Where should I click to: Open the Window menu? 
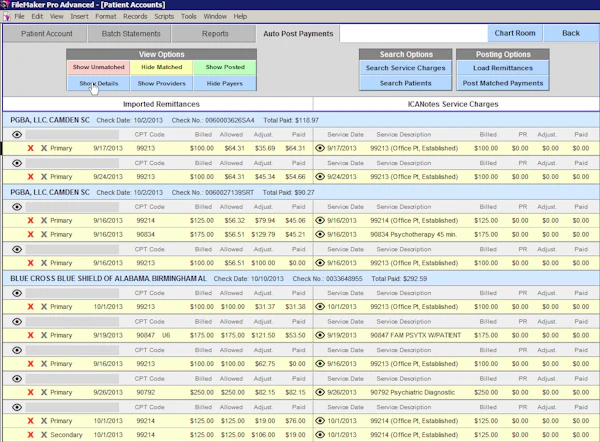pyautogui.click(x=215, y=16)
